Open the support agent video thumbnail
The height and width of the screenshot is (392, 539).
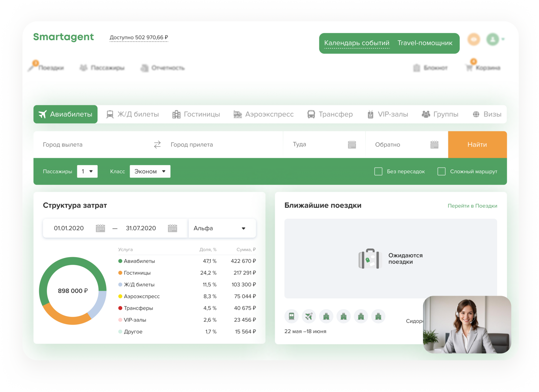467,324
